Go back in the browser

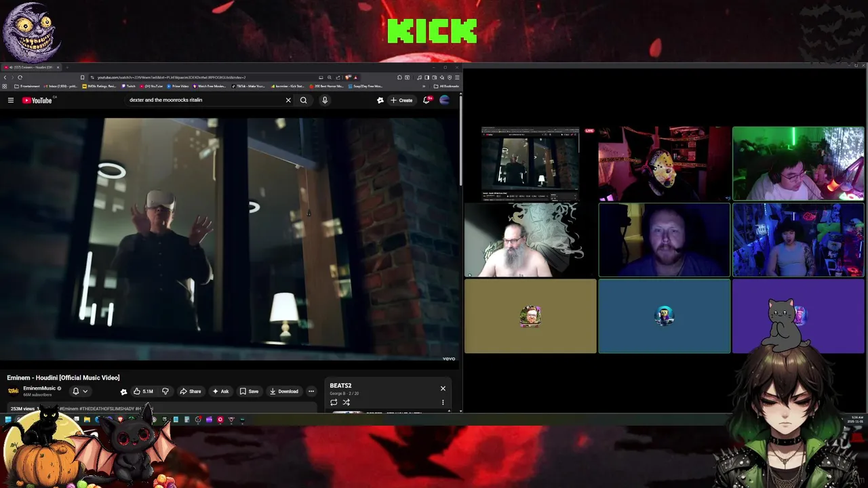point(5,77)
